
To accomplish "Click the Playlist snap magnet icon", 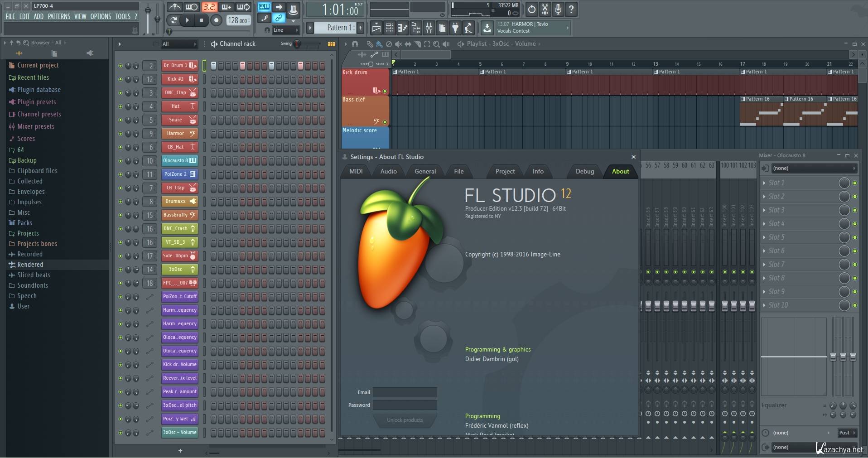I will (x=355, y=44).
